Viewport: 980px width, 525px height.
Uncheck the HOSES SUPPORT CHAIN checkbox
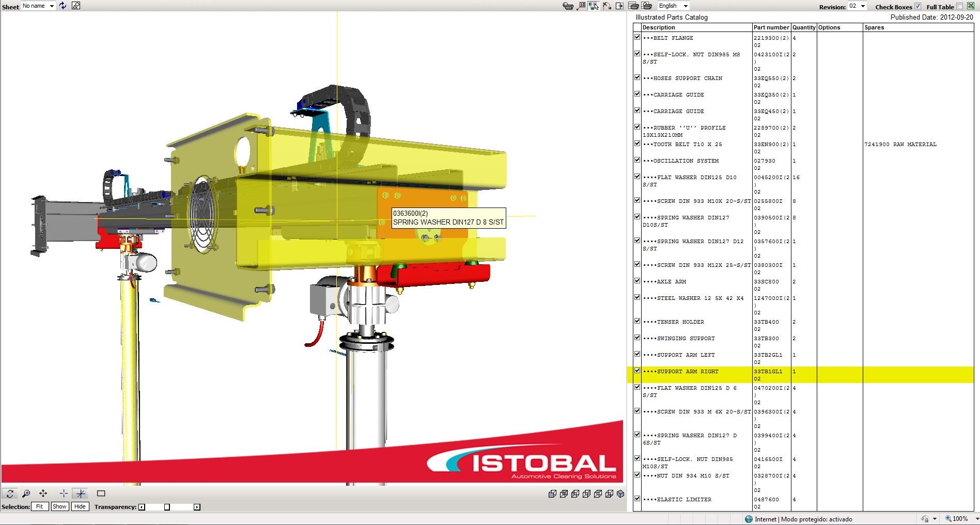coord(637,77)
